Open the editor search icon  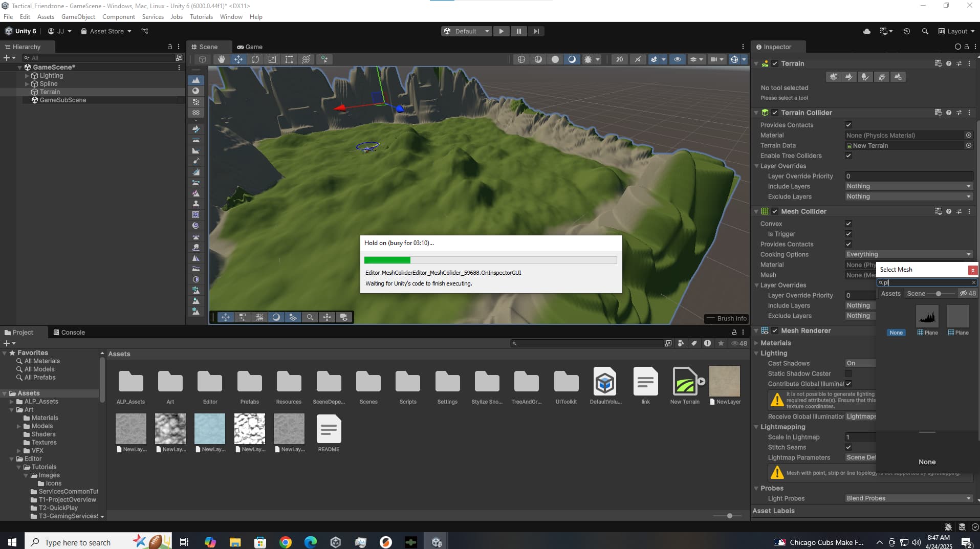pos(926,31)
